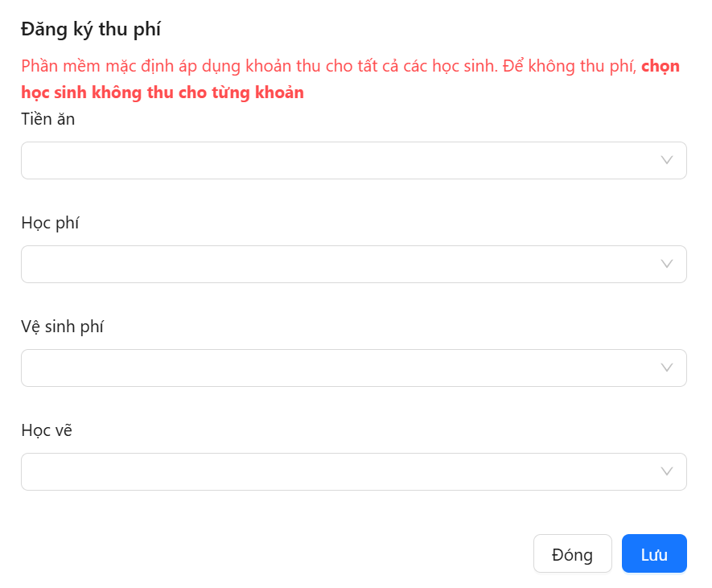This screenshot has height=588, width=712.
Task: Select the Vệ sinh phí label text
Action: click(62, 327)
